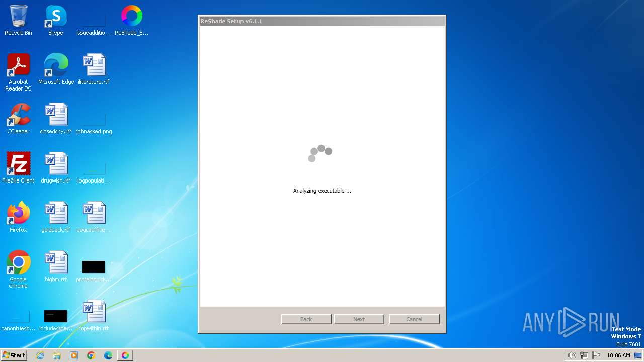Viewport: 644px width, 362px height.
Task: Select the peaceoffice... document
Action: [94, 217]
